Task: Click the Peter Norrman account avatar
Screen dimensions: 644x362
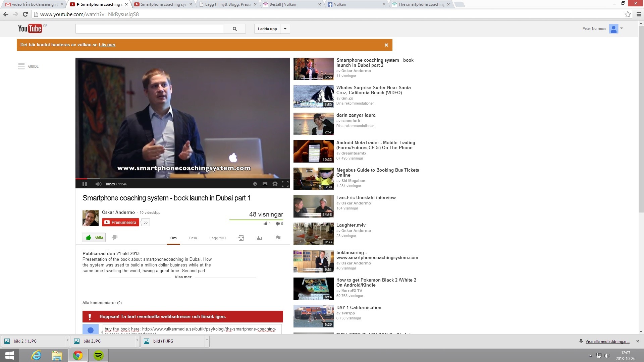Action: pyautogui.click(x=613, y=29)
